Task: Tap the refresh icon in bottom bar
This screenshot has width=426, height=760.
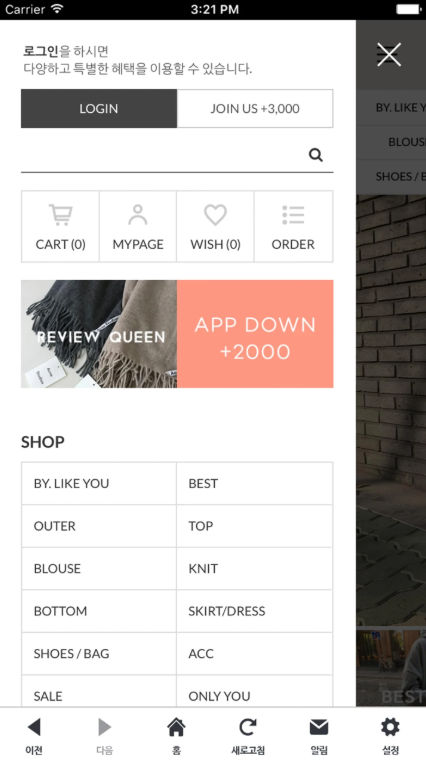Action: pos(248,735)
